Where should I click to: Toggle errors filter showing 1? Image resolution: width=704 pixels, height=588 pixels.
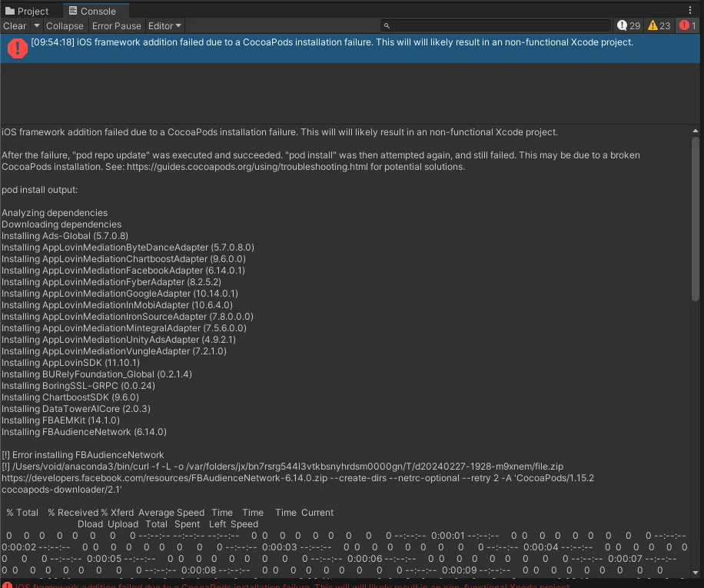pos(687,25)
